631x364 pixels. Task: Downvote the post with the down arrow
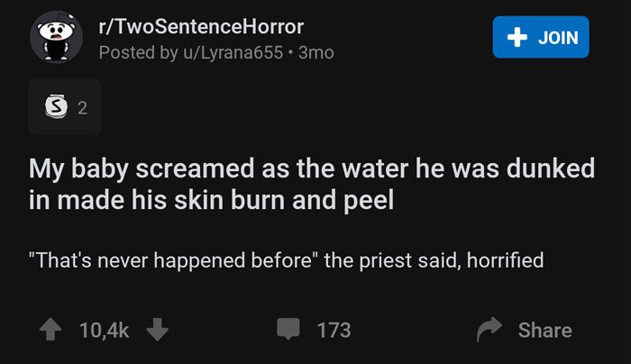[x=158, y=330]
